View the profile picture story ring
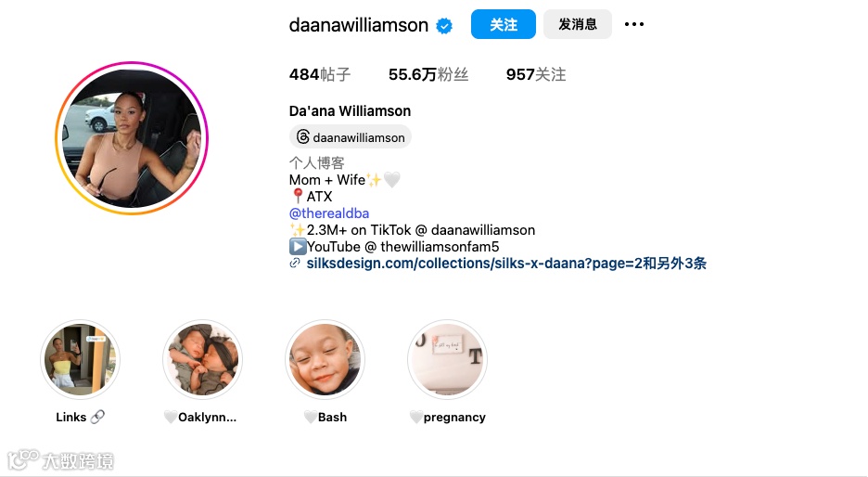Image resolution: width=868 pixels, height=477 pixels. [132, 138]
